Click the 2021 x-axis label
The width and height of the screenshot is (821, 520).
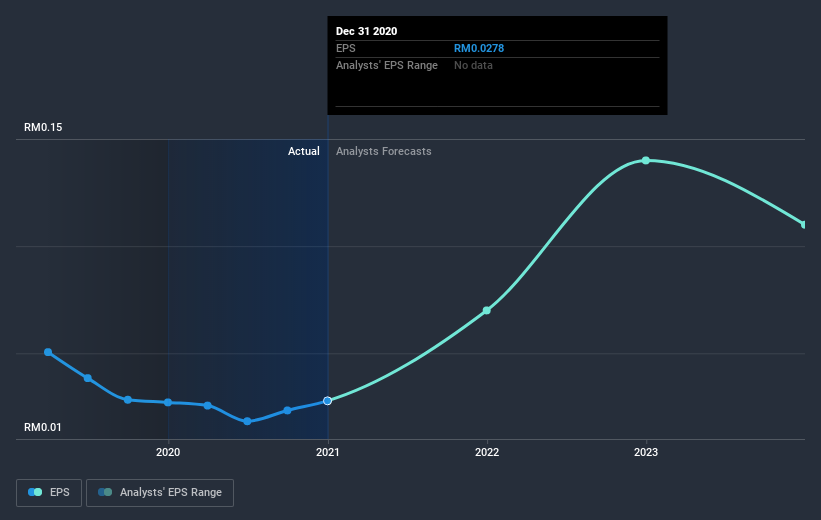pos(327,452)
